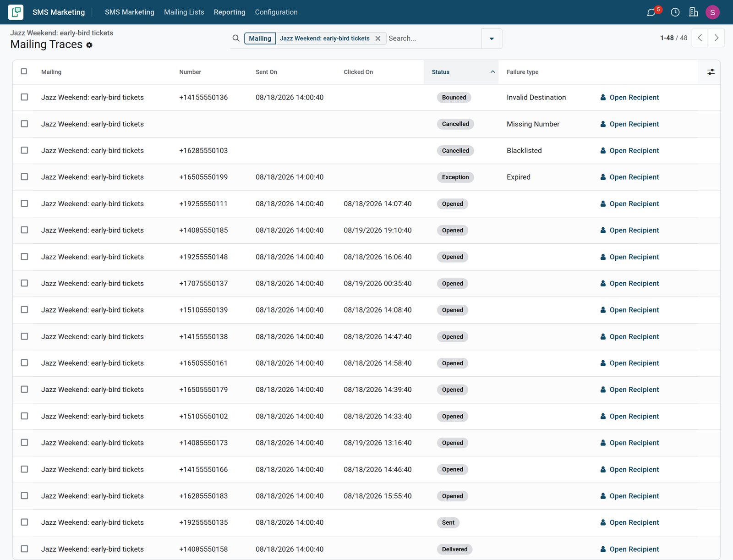
Task: Click recipient icon in the Missing Number row
Action: tap(603, 124)
